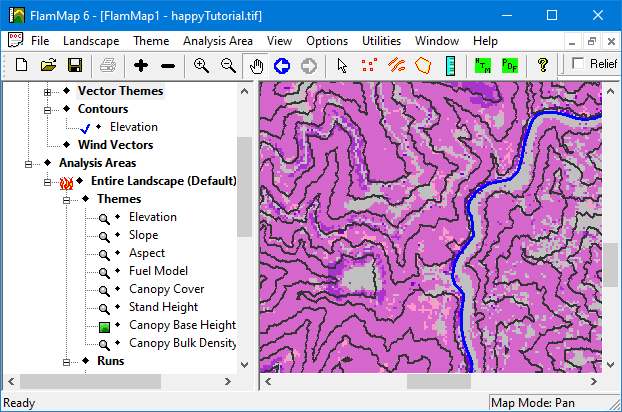Open the Window menu
The image size is (622, 412).
[437, 41]
